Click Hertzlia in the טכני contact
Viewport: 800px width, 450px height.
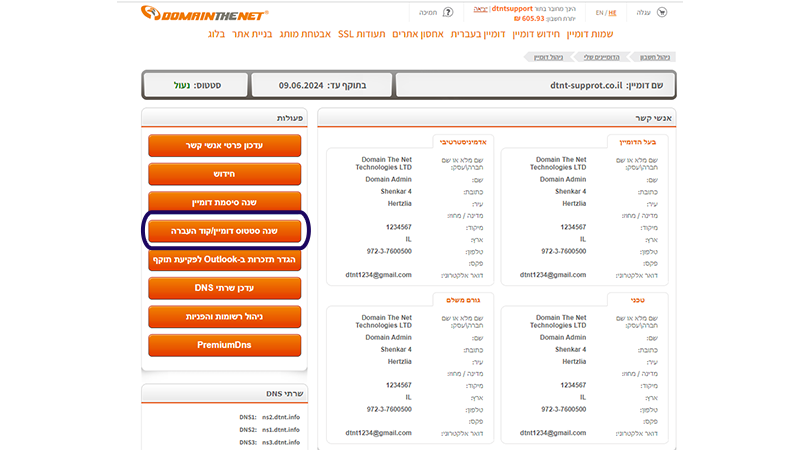pos(574,362)
